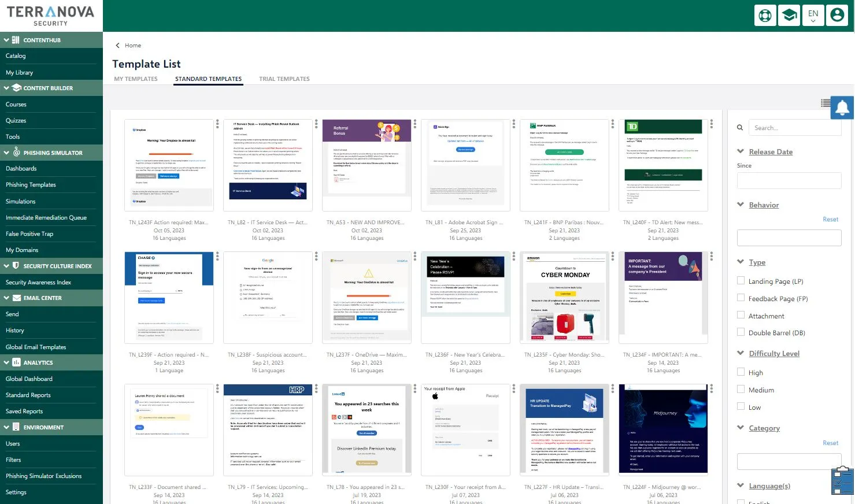
Task: Check the Feedback Page (FP) type filter
Action: [x=741, y=298]
